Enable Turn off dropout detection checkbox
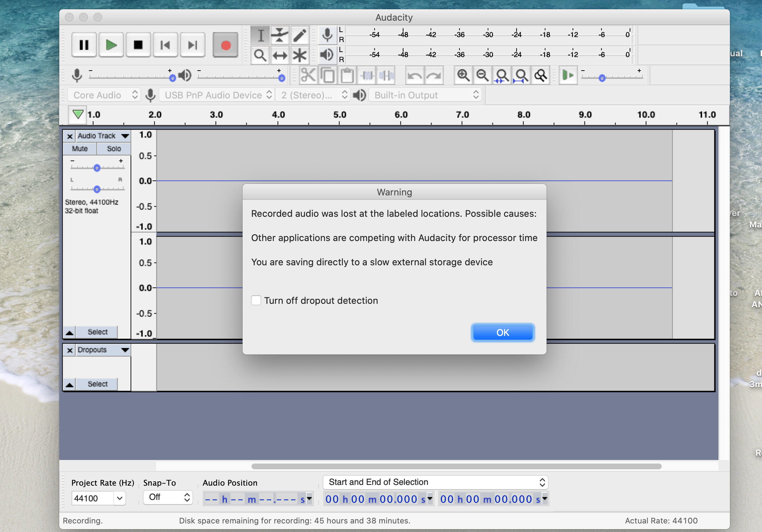 pos(256,300)
